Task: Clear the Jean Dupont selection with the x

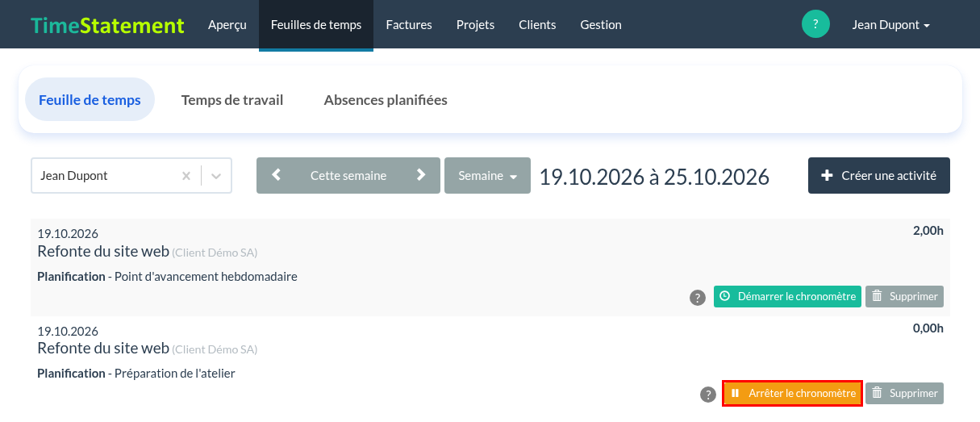Action: [x=186, y=176]
